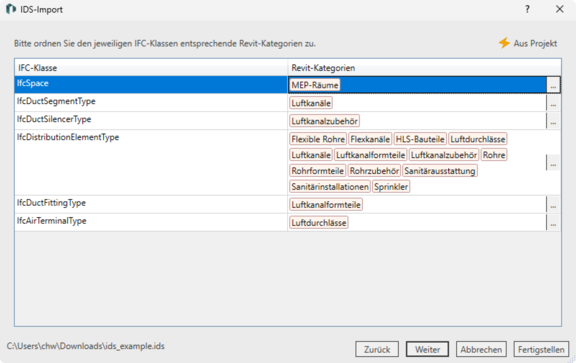The width and height of the screenshot is (576, 363).
Task: Click the Sprinkler category tag
Action: coord(391,187)
